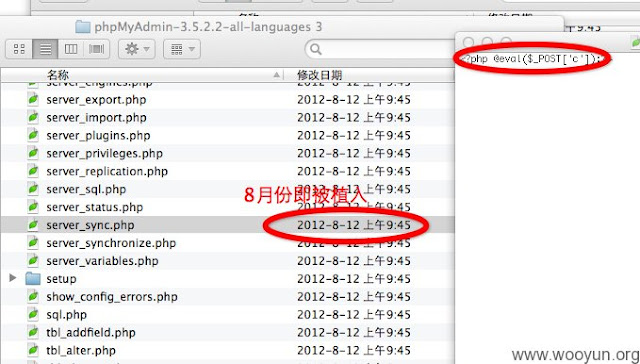The height and width of the screenshot is (364, 640).
Task: Click the sql.php file icon
Action: 33,315
